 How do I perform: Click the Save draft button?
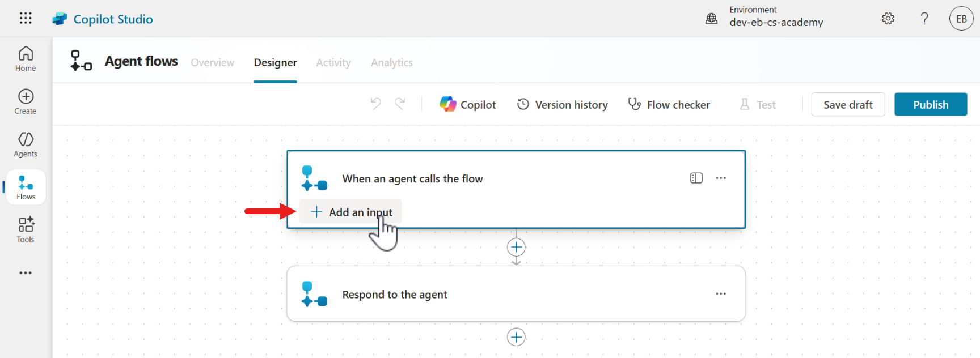[x=848, y=105]
